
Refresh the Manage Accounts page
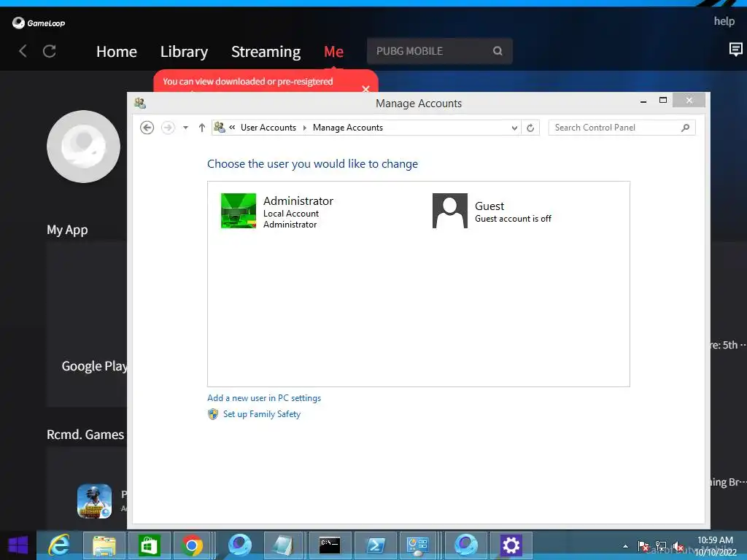(530, 128)
